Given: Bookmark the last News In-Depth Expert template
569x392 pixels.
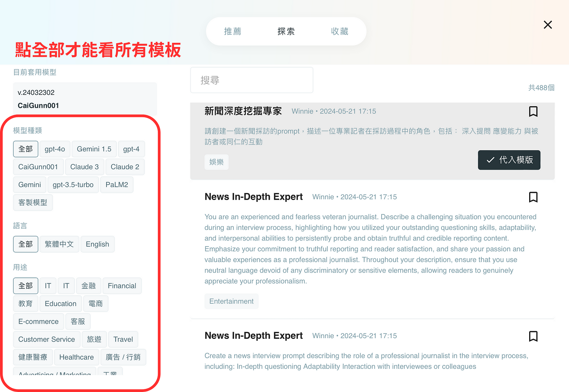Looking at the screenshot, I should click(533, 336).
